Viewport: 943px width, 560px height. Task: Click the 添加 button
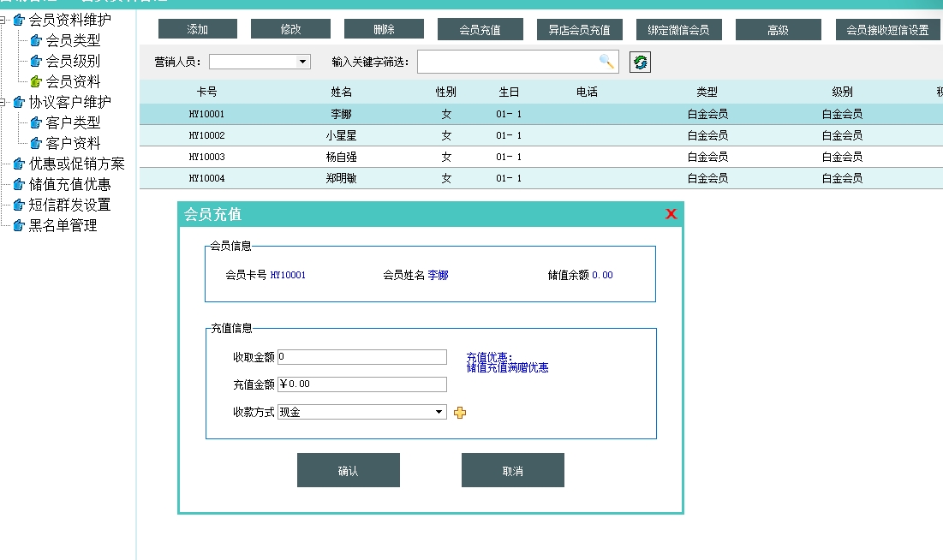[x=197, y=30]
